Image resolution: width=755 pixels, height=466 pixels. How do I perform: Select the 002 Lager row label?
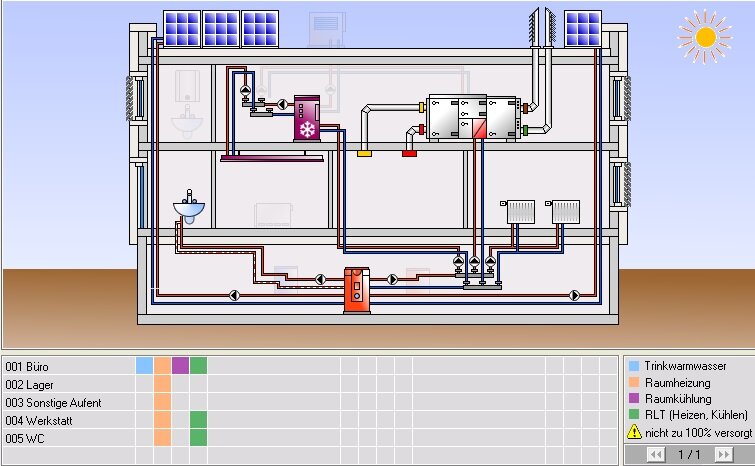tap(29, 385)
